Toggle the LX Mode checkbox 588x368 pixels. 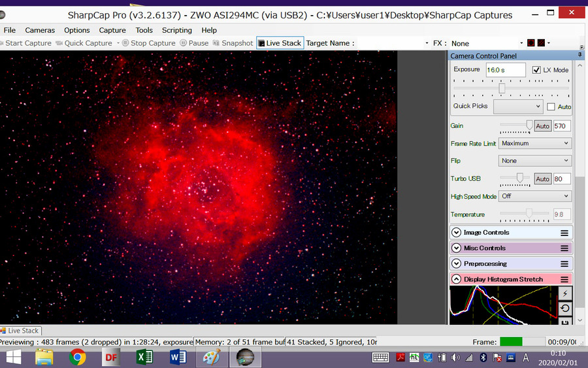click(536, 70)
